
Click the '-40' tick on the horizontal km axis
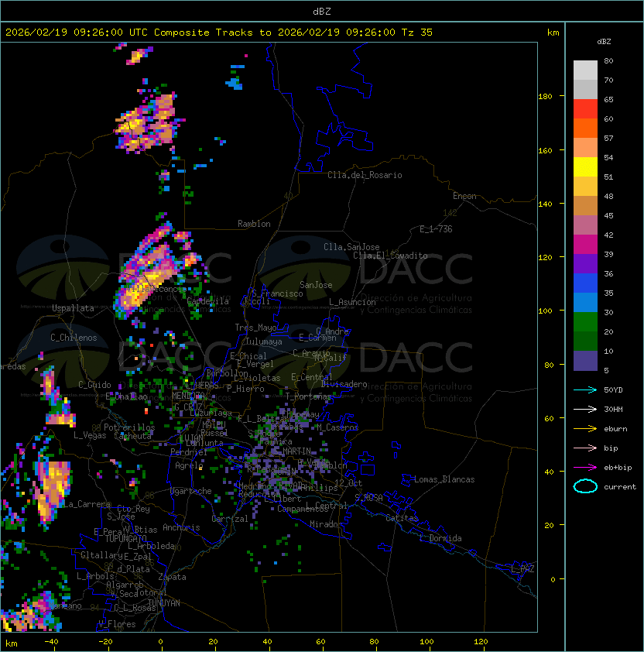(x=51, y=642)
